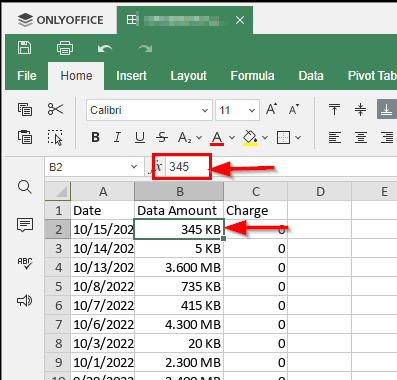Cut selection with the scissors icon
The width and height of the screenshot is (397, 380).
point(55,109)
